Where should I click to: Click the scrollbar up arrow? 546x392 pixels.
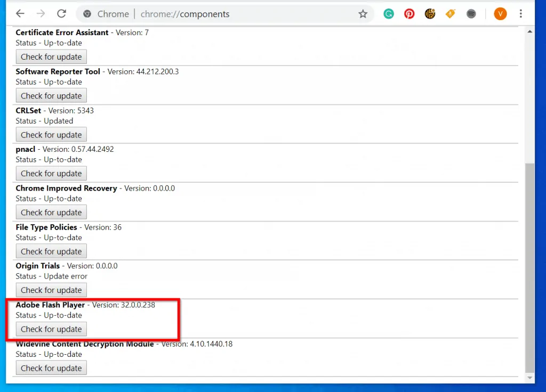coord(529,32)
